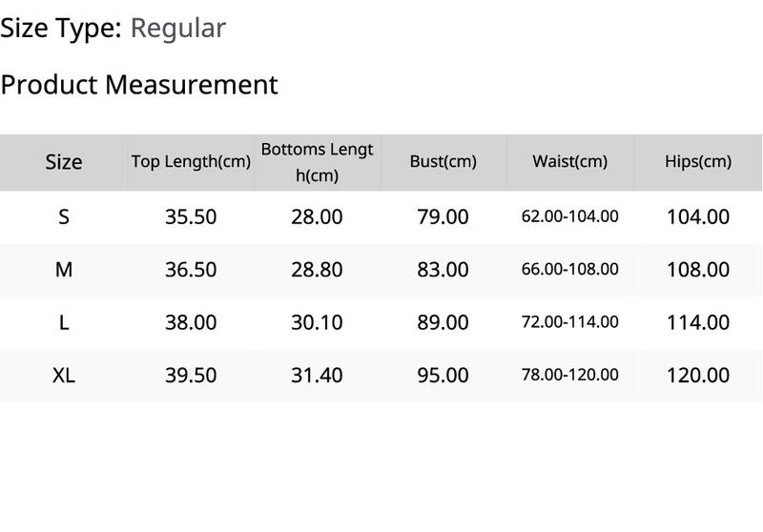This screenshot has width=763, height=532.
Task: Click the Top Length(cm) column header
Action: pyautogui.click(x=191, y=161)
